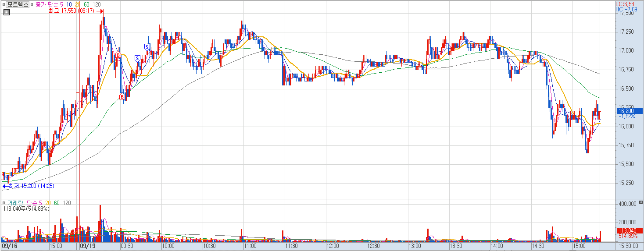Select the volume 단순 5 MA legend
Image resolution: width=644 pixels, height=251 pixels.
[34, 203]
